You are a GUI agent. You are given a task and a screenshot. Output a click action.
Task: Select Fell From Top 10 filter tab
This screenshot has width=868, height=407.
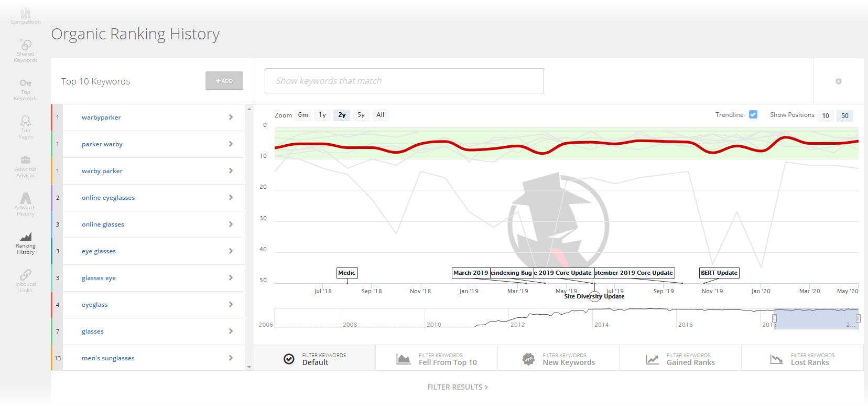(437, 358)
